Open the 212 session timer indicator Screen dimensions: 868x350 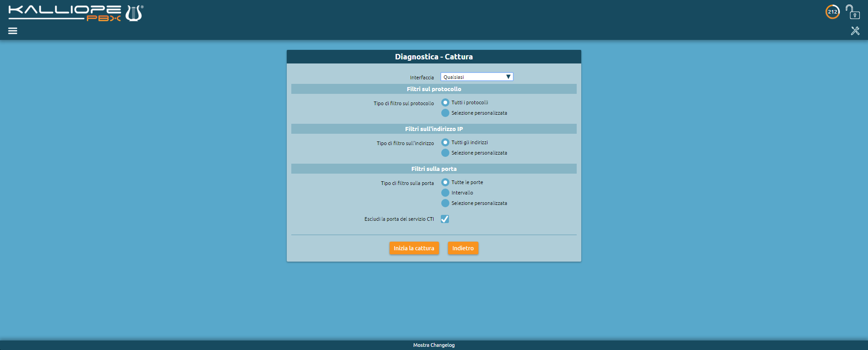(x=832, y=12)
